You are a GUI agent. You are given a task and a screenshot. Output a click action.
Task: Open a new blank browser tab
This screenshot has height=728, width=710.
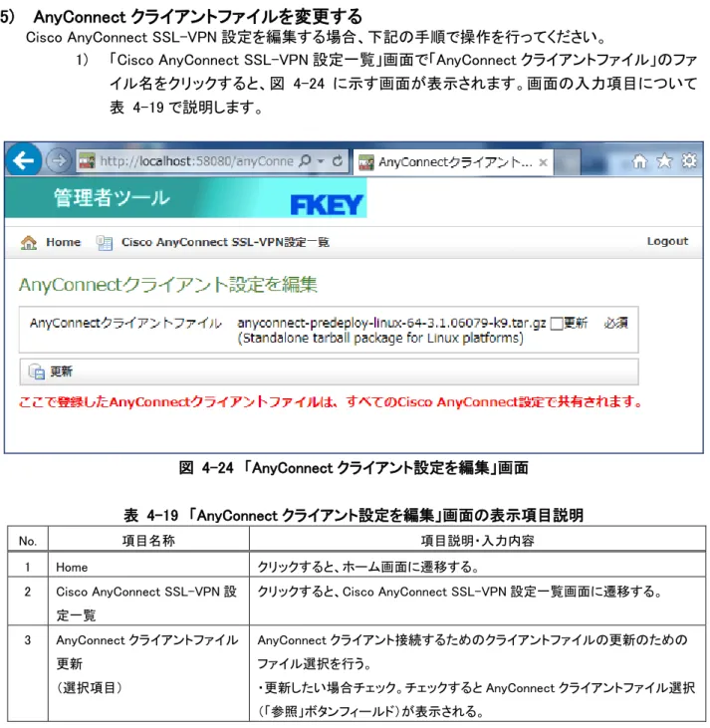pos(567,162)
